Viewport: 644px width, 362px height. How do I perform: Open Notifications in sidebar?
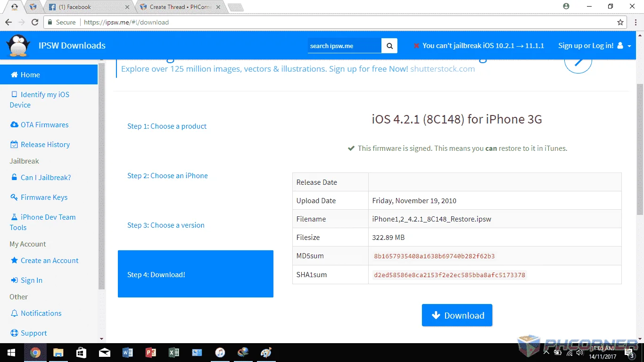pyautogui.click(x=36, y=313)
